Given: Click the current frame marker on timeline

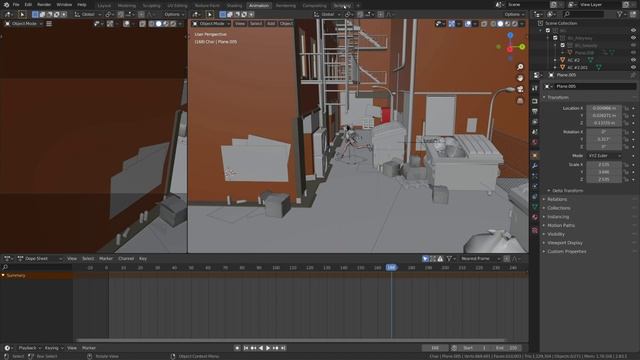Looking at the screenshot, I should click(x=391, y=267).
